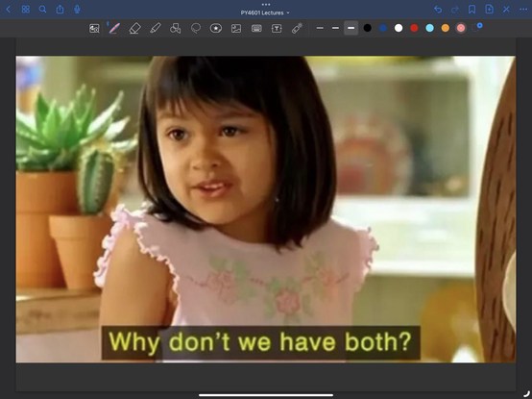Select the Highlighter tool
The height and width of the screenshot is (399, 532).
[x=155, y=28]
